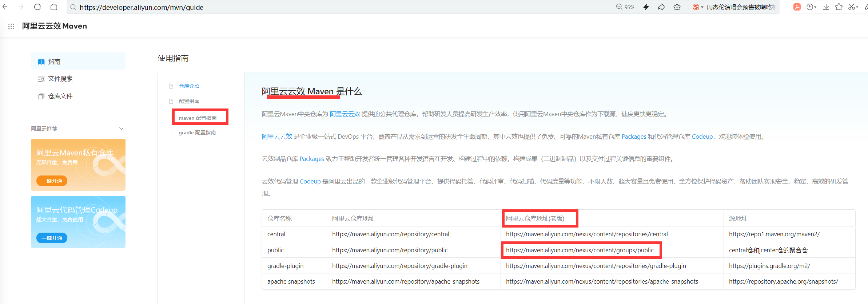Viewport: 868px width, 304px height.
Task: Click 阿里云云效 link starting second paragraph
Action: [277, 137]
